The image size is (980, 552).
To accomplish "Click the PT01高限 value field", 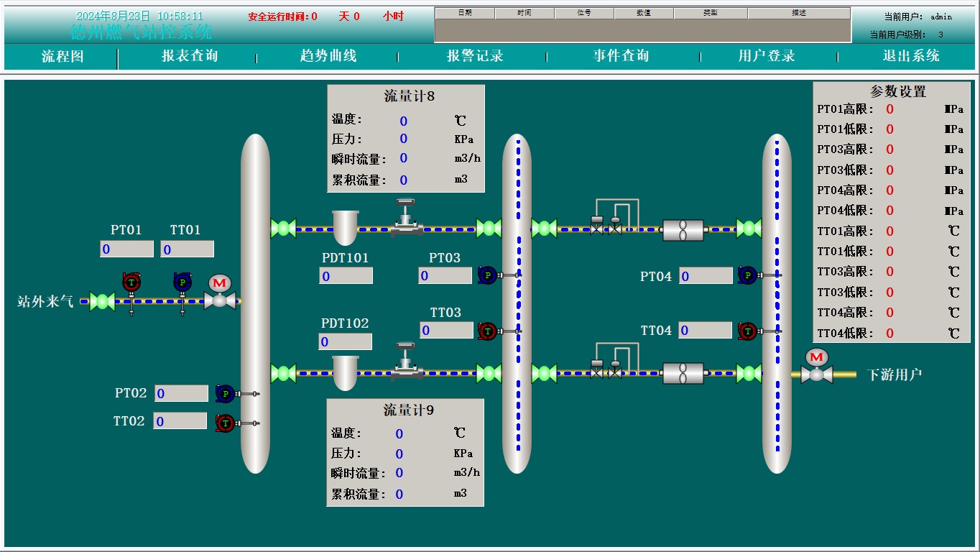I will 890,109.
